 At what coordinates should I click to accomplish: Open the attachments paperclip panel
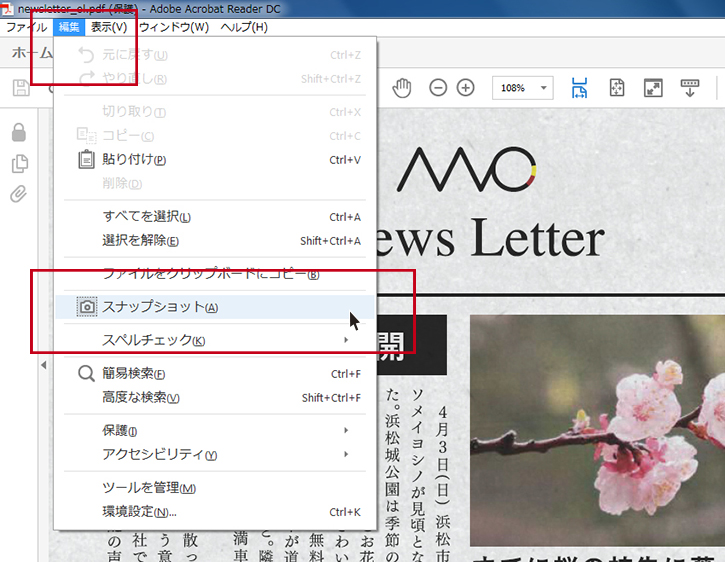(x=19, y=194)
